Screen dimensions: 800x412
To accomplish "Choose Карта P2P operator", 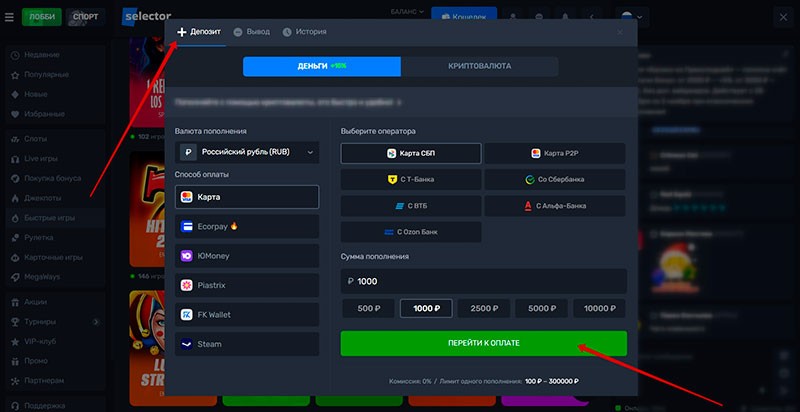I will pos(555,153).
